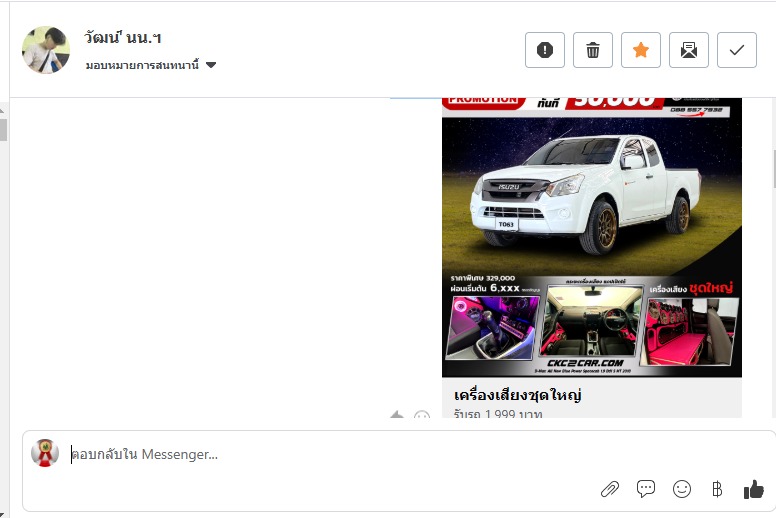
Task: Open contact name วัฒน์ นน.ฯ
Action: tap(123, 37)
